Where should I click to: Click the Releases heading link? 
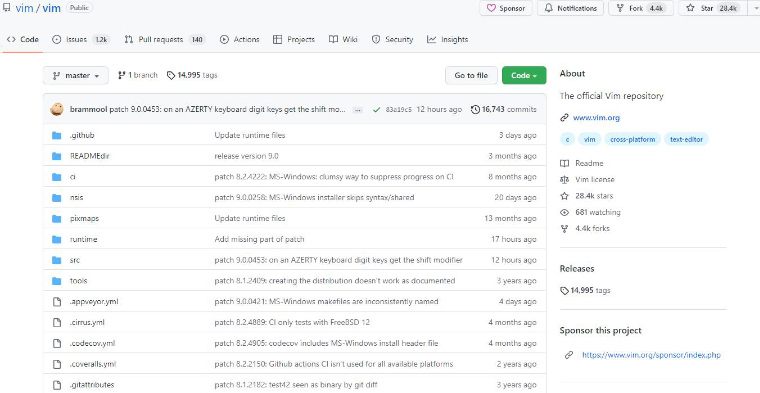point(577,269)
